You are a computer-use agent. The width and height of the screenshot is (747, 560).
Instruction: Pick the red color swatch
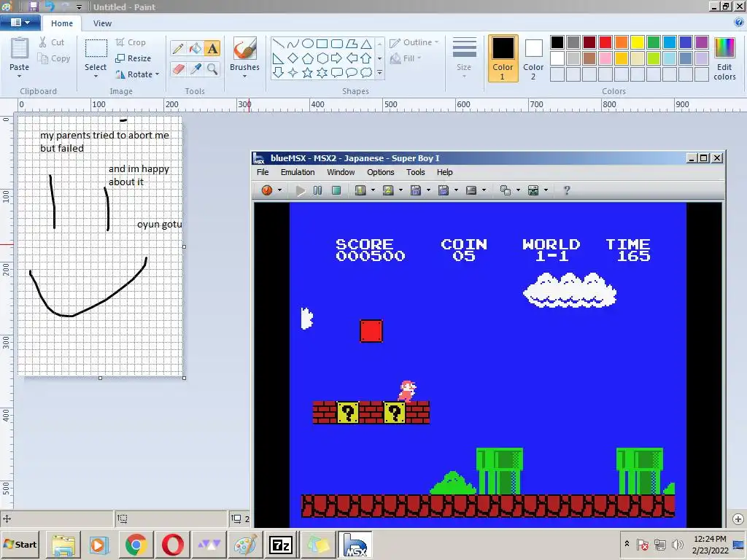point(605,42)
